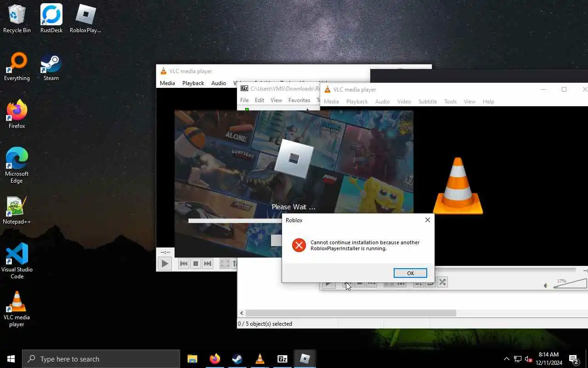Maximize the front VLC media player window
Image resolution: width=588 pixels, height=368 pixels.
point(564,89)
